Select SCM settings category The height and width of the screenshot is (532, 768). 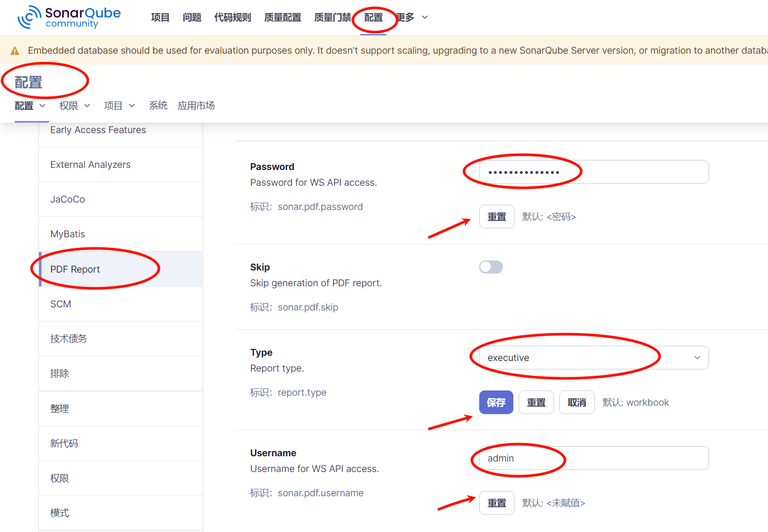click(120, 304)
